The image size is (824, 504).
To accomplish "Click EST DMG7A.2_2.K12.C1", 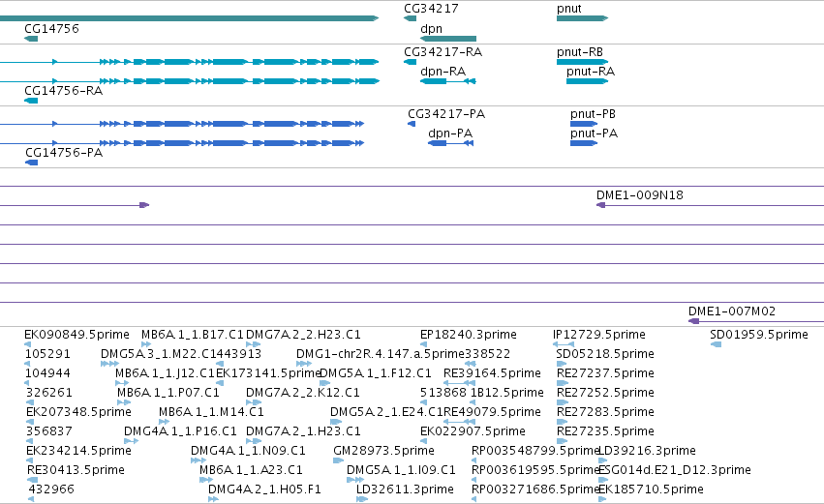I will click(303, 393).
